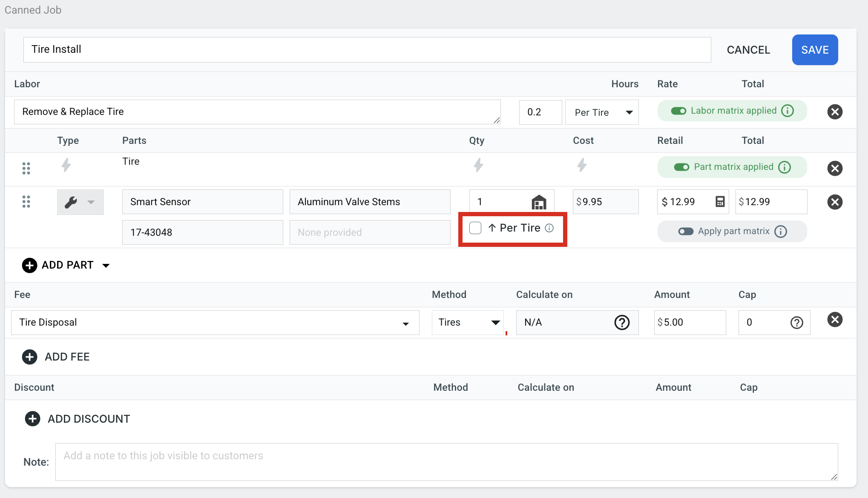Open the Add Part dropdown arrow
This screenshot has width=868, height=498.
(106, 266)
